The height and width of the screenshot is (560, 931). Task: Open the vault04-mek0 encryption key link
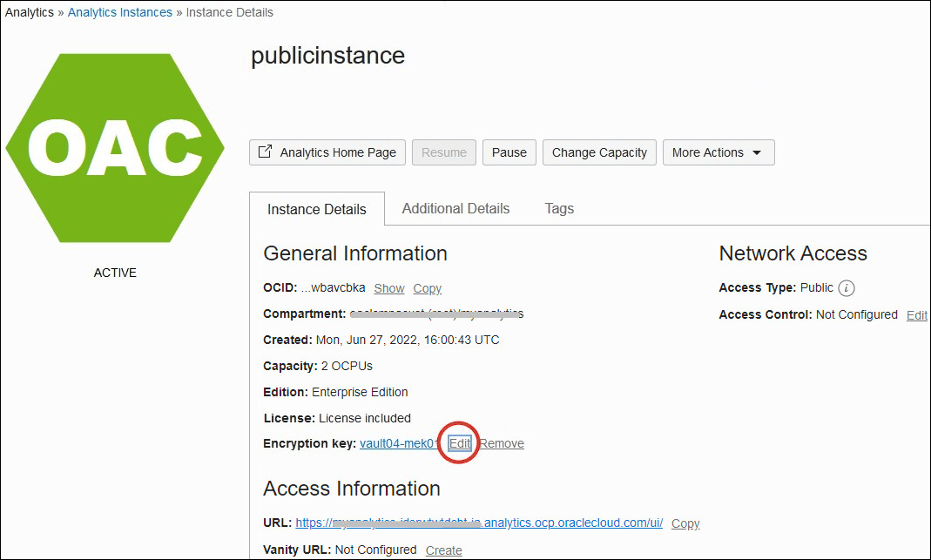[x=398, y=443]
